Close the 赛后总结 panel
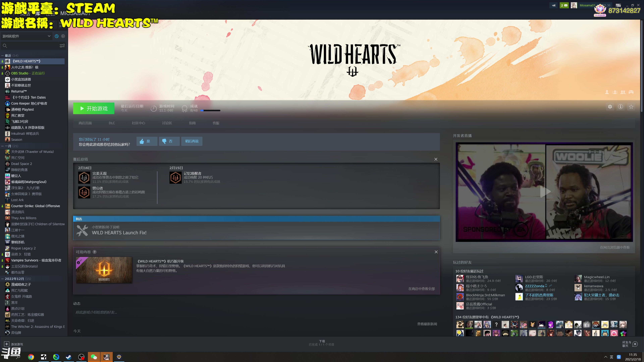644x362 pixels. click(436, 159)
